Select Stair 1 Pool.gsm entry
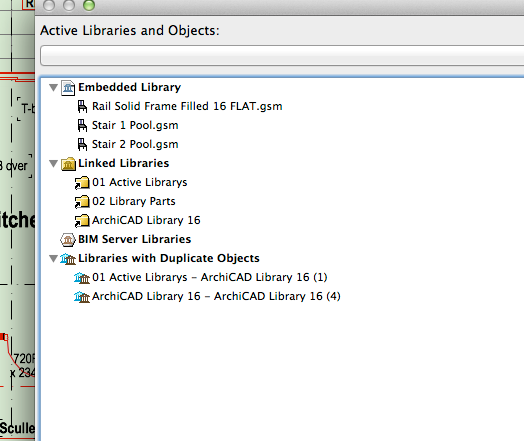Image resolution: width=524 pixels, height=441 pixels. coord(135,125)
